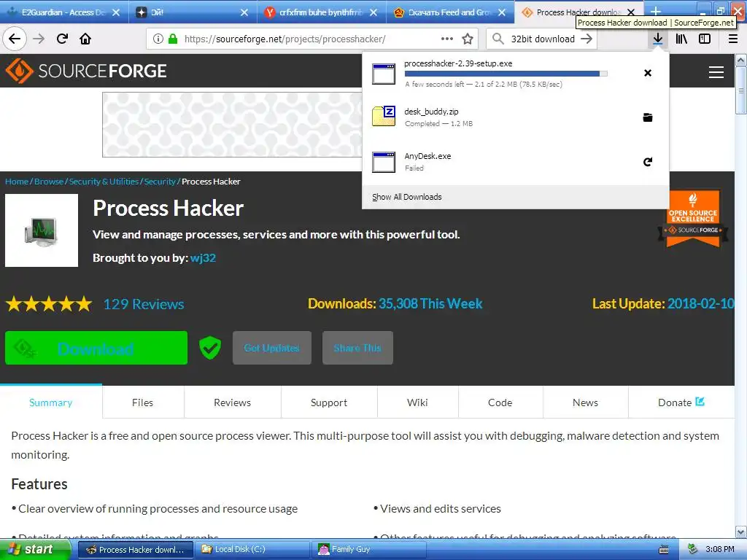Click the Security breadcrumb link

click(x=160, y=182)
